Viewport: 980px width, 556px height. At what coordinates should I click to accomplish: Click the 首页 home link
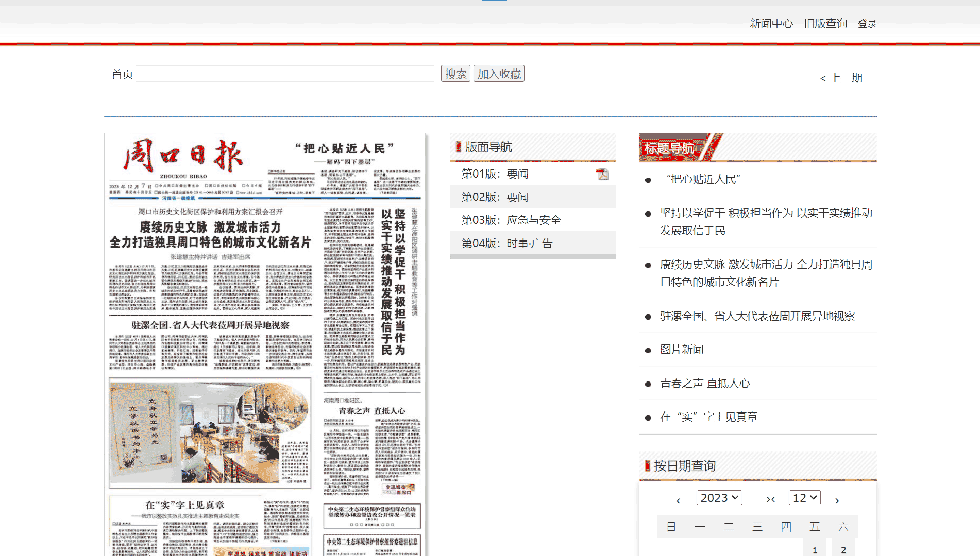coord(122,74)
